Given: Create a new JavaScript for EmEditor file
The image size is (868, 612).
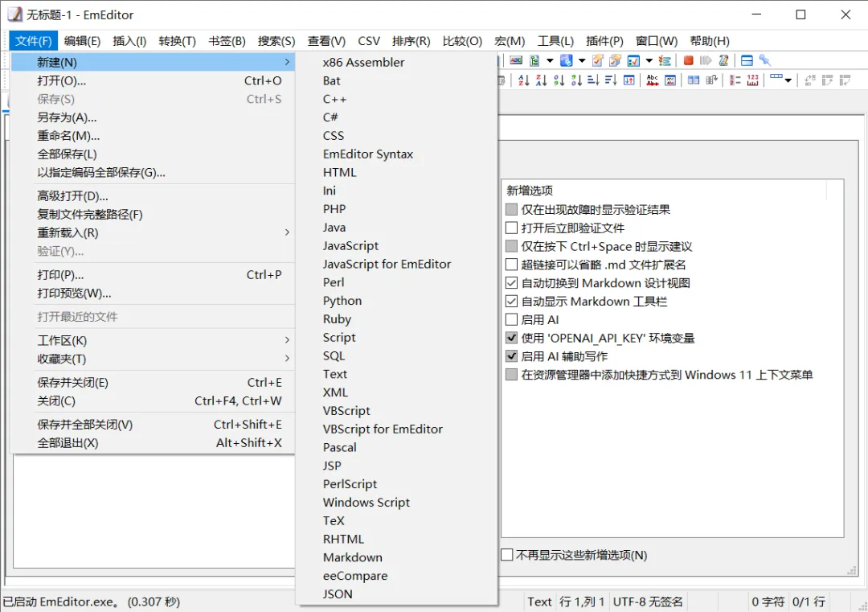Looking at the screenshot, I should 396,265.
